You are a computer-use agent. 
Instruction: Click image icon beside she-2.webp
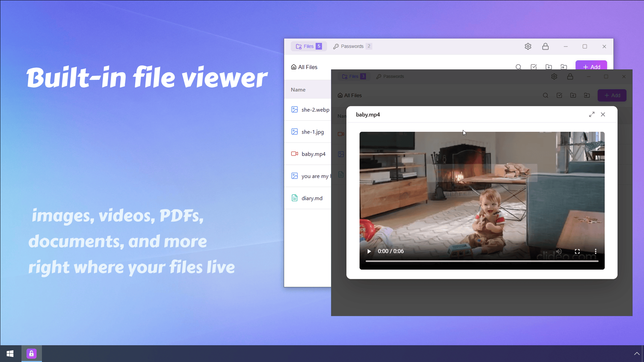tap(294, 109)
